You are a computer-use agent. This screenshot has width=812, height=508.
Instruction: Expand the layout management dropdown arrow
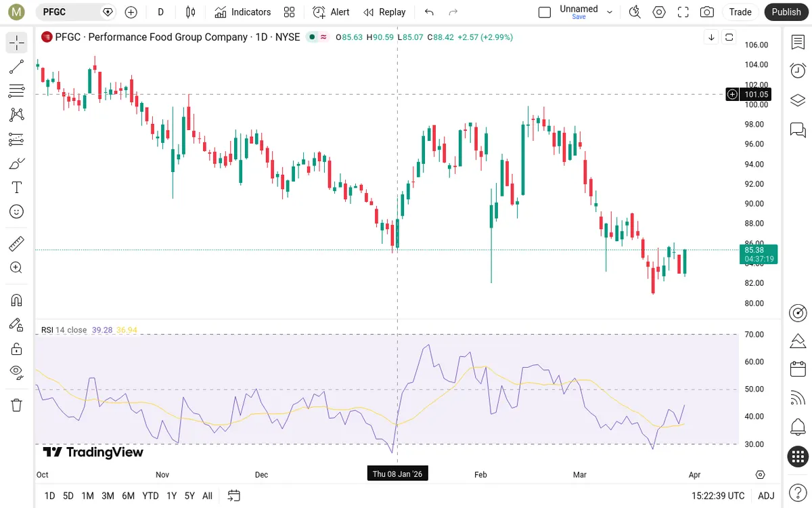click(x=610, y=12)
